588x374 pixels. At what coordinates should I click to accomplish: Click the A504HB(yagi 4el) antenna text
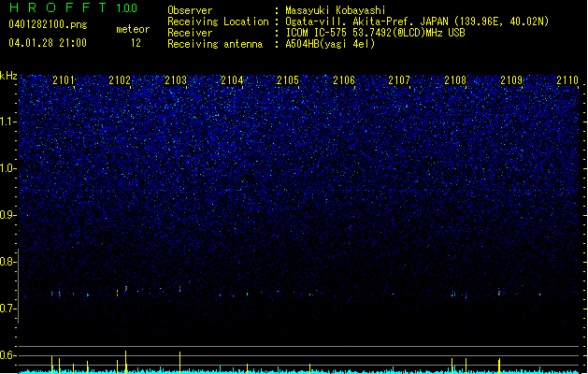[x=330, y=44]
